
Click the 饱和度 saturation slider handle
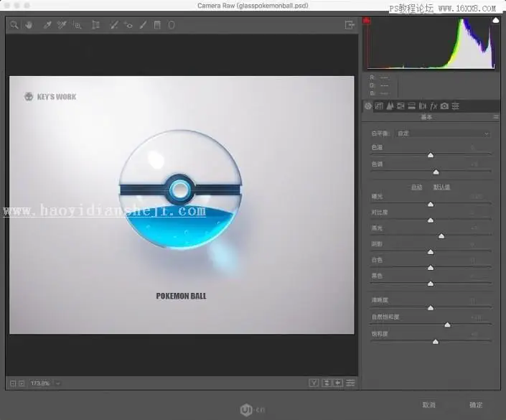tap(436, 342)
